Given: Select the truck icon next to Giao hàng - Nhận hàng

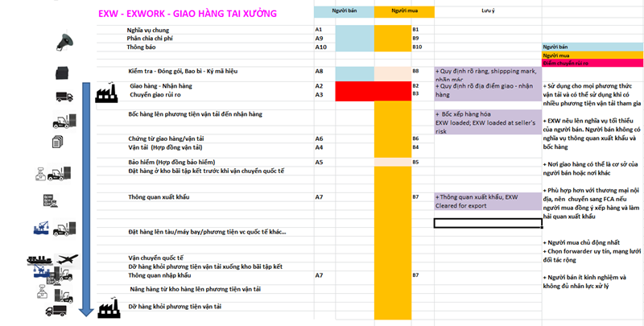Looking at the screenshot, I should click(64, 97).
